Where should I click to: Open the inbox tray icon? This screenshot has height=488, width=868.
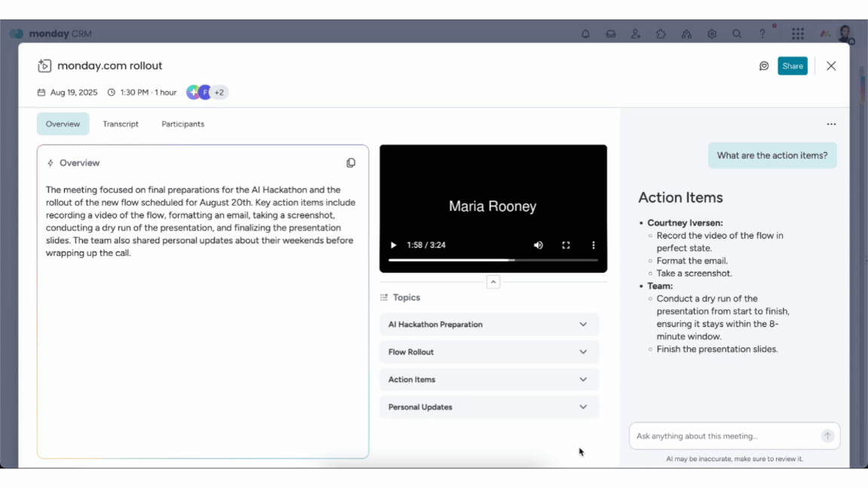[610, 34]
